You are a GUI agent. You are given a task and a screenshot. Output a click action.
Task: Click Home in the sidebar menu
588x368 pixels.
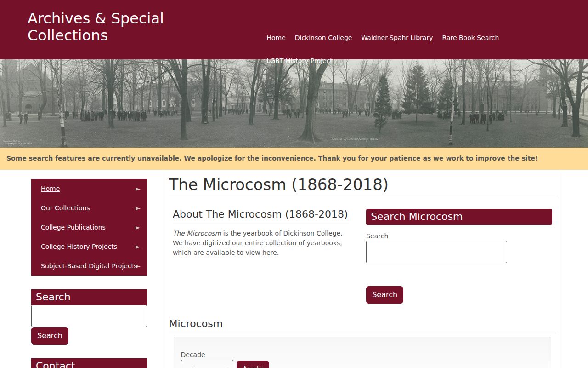click(50, 189)
